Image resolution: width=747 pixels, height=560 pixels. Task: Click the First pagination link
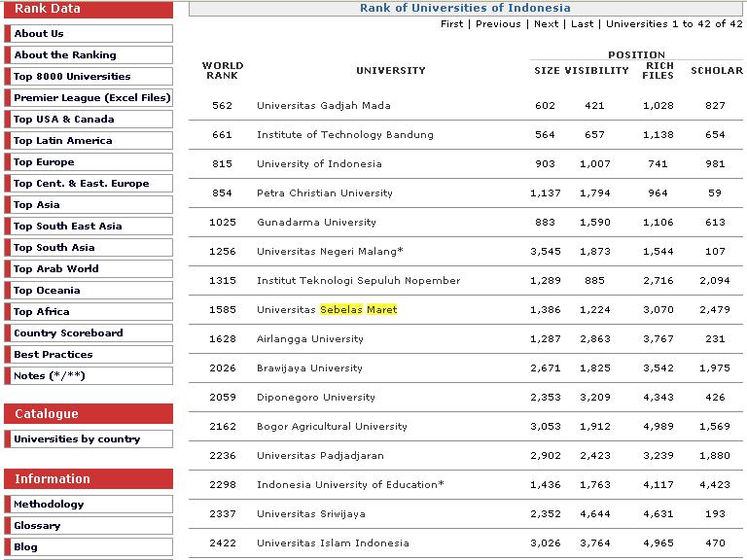click(451, 23)
